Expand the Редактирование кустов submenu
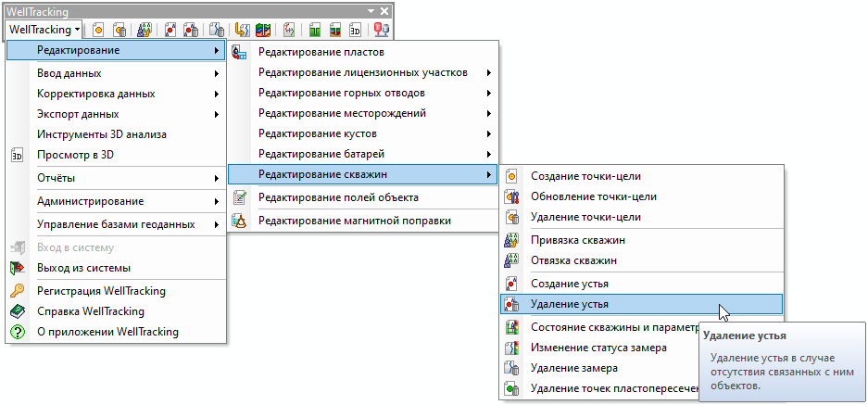 [x=361, y=133]
